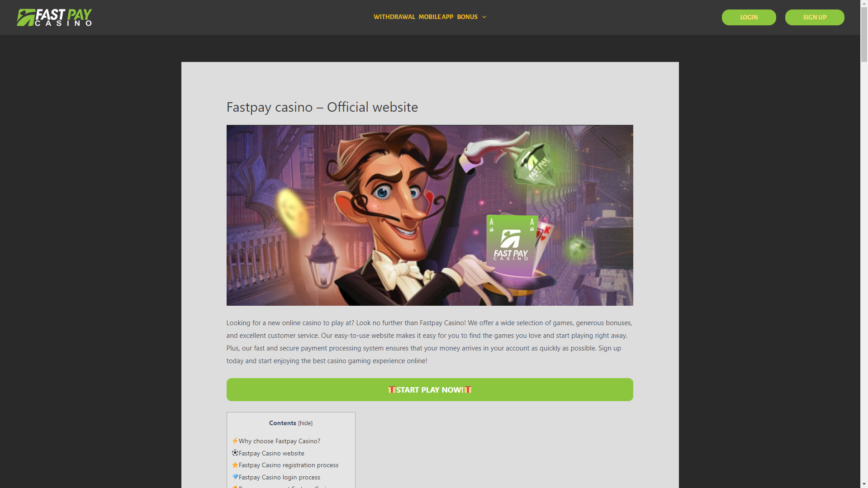Open the WITHDRAWAL menu item
This screenshot has height=488, width=868.
click(x=394, y=17)
